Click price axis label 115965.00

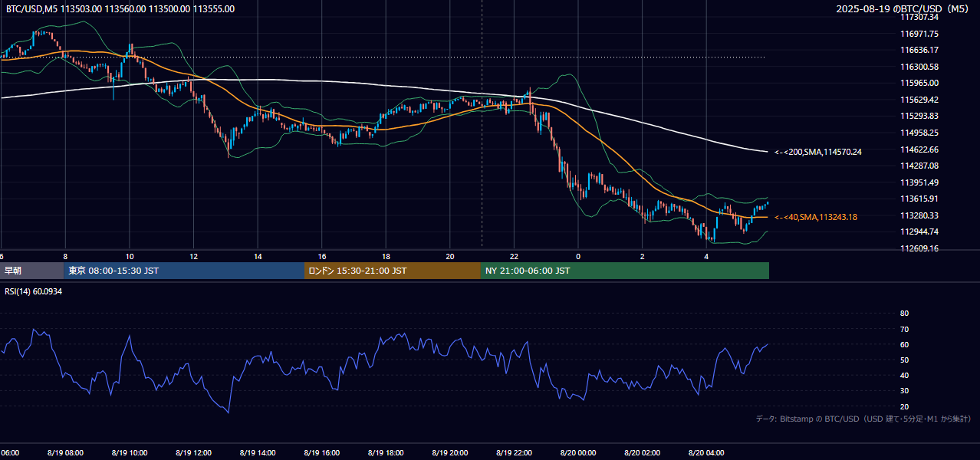pyautogui.click(x=919, y=83)
